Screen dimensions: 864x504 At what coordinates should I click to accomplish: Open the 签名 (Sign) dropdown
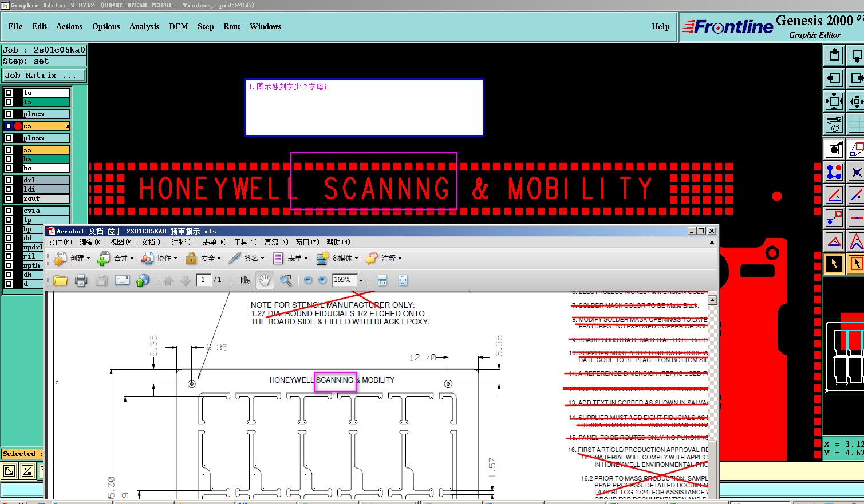pos(247,259)
